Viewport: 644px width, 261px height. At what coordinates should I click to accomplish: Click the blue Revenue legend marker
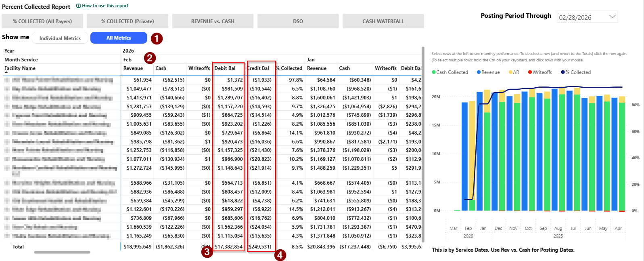[x=479, y=72]
